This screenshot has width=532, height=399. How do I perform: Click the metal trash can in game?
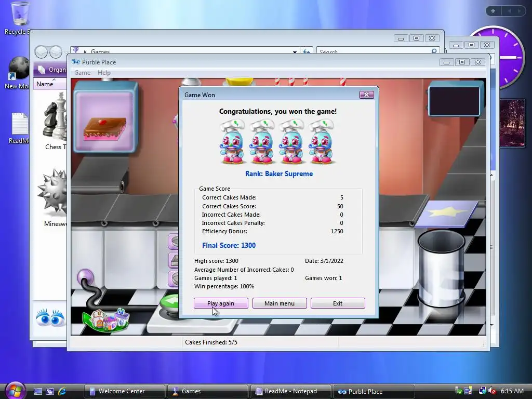pyautogui.click(x=442, y=268)
